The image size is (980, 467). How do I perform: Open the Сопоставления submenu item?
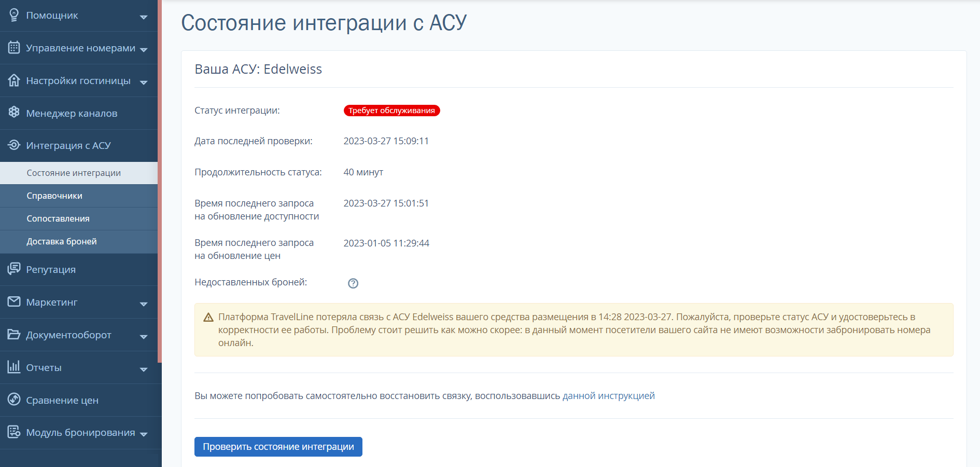point(79,219)
